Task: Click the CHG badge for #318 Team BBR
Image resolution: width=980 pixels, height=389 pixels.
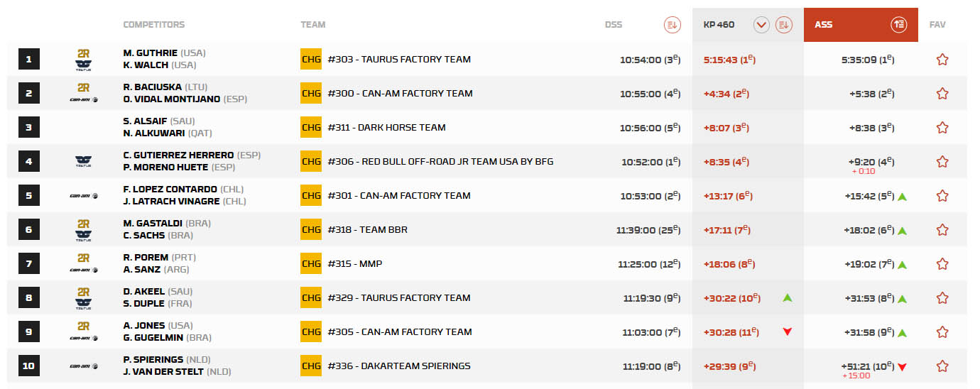Action: [311, 230]
